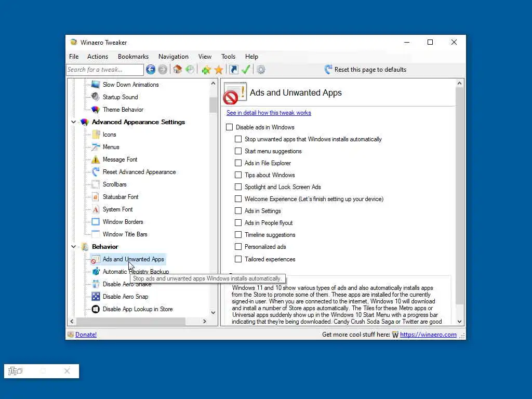532x399 pixels.
Task: Click right panel scroll down arrow
Action: (459, 321)
